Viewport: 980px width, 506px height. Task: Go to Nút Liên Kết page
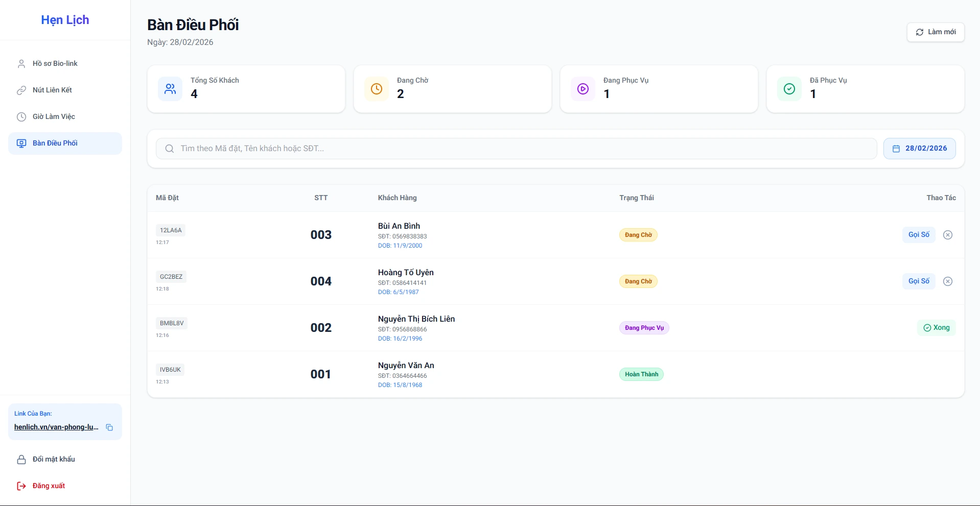click(52, 90)
